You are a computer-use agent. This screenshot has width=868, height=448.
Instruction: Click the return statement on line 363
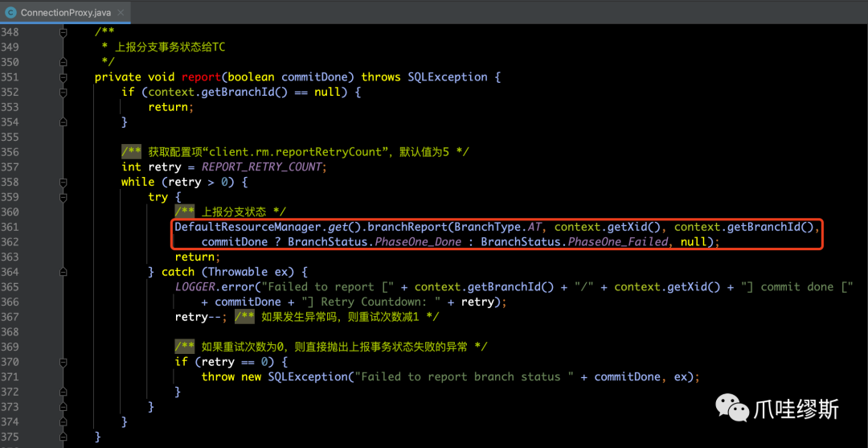pyautogui.click(x=198, y=257)
